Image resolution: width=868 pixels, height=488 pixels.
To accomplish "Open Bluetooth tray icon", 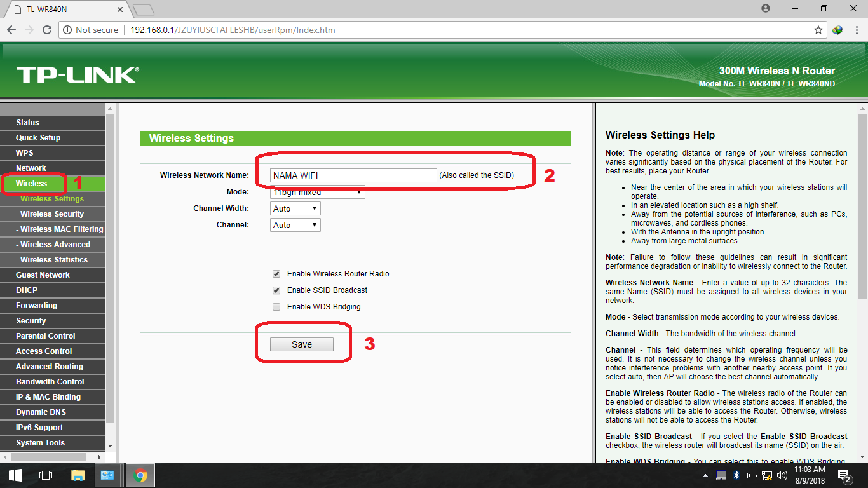I will (x=736, y=475).
